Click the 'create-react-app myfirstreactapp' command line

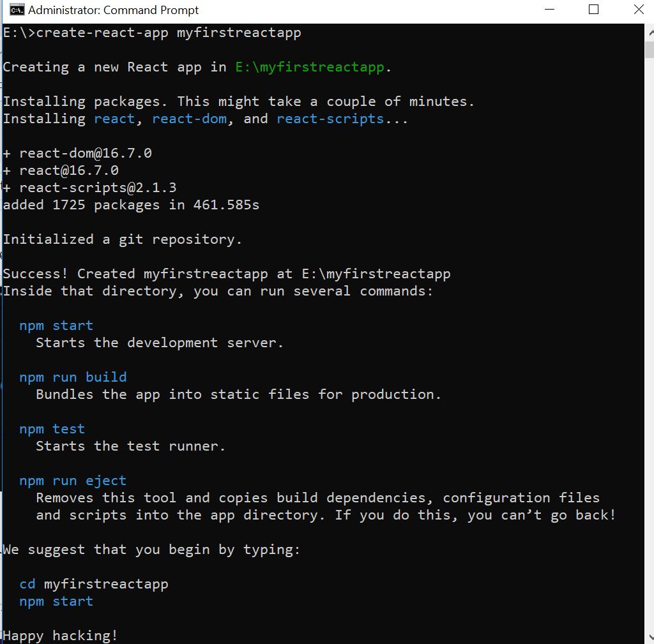(152, 33)
